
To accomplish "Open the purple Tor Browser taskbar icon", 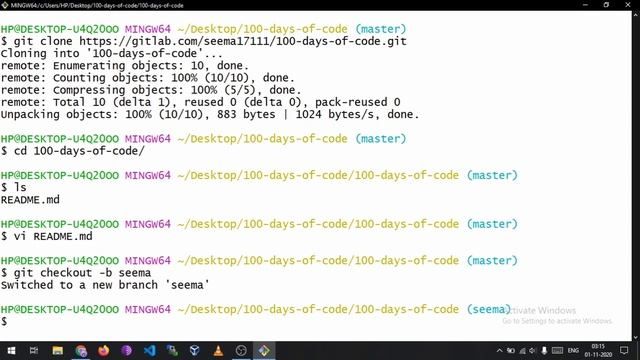I will [127, 351].
